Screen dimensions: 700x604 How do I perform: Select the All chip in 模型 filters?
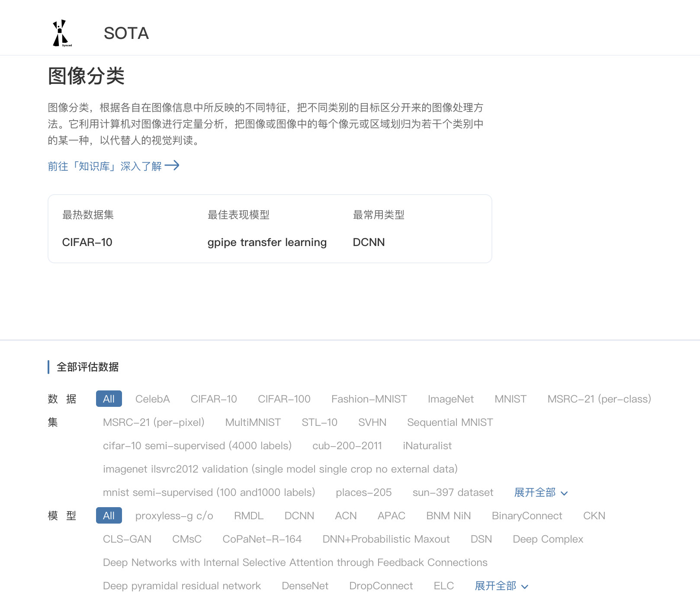point(108,515)
